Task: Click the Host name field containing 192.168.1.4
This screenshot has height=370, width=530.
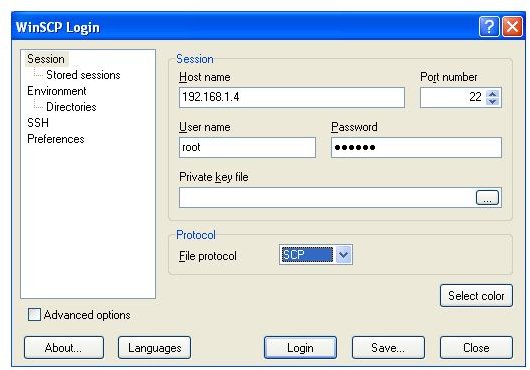Action: (x=292, y=97)
